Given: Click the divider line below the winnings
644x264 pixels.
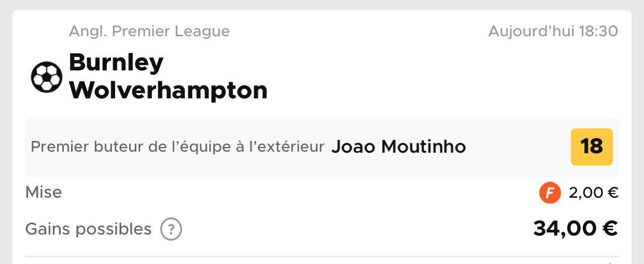Looking at the screenshot, I should tap(321, 256).
